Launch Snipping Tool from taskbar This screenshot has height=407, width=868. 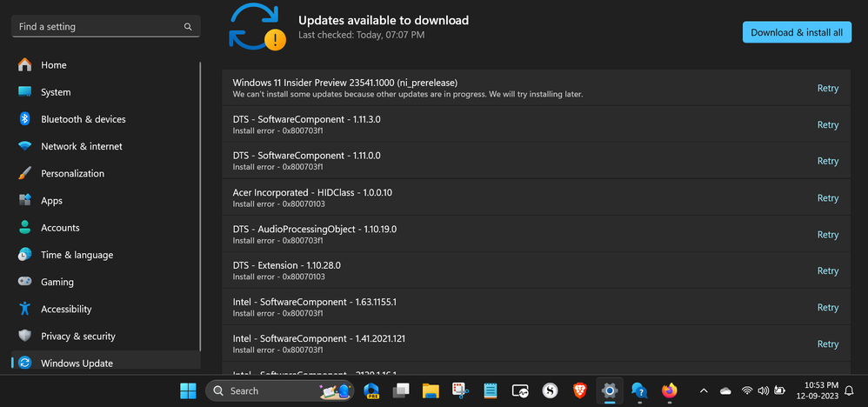pos(461,391)
